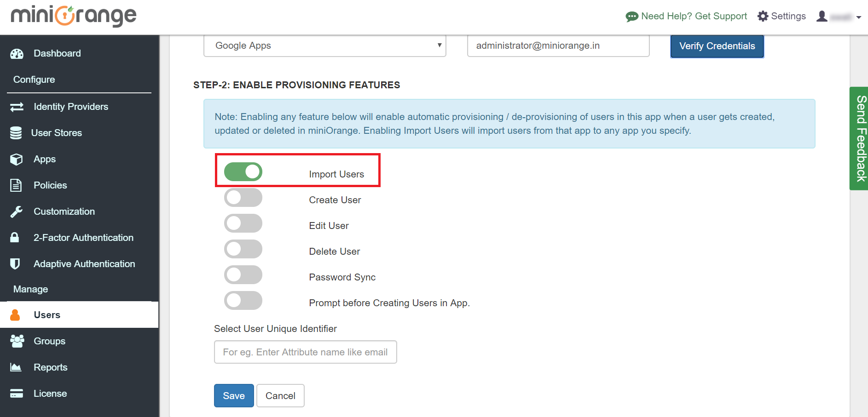Click the Apps sidebar icon
Screen dimensions: 868x417
click(x=17, y=159)
